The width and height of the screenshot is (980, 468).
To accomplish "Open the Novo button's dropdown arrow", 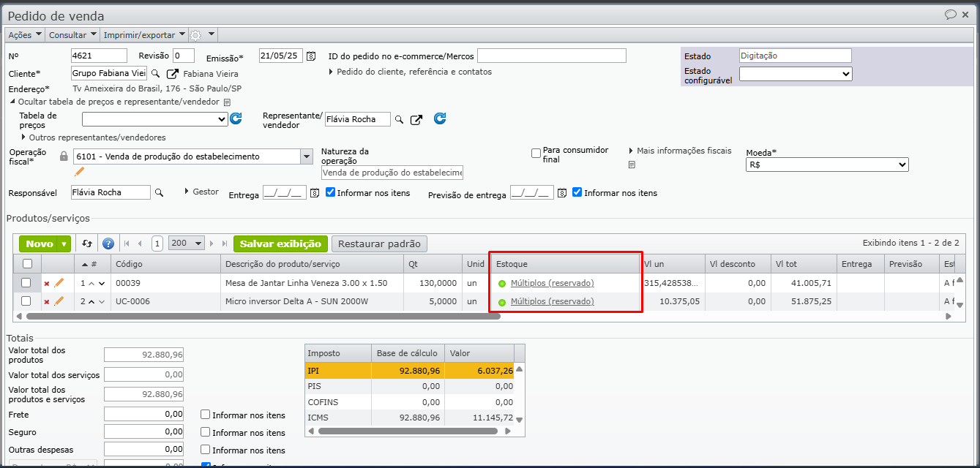I will point(64,244).
